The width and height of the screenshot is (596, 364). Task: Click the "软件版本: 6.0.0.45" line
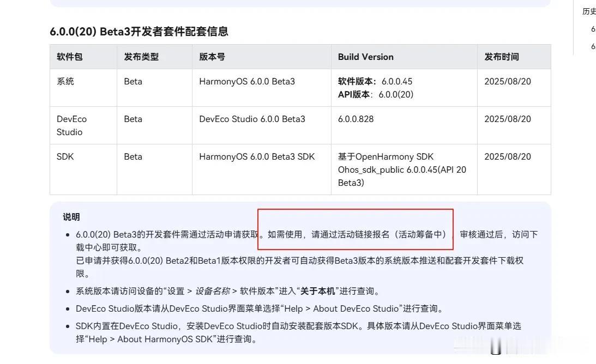pyautogui.click(x=375, y=81)
